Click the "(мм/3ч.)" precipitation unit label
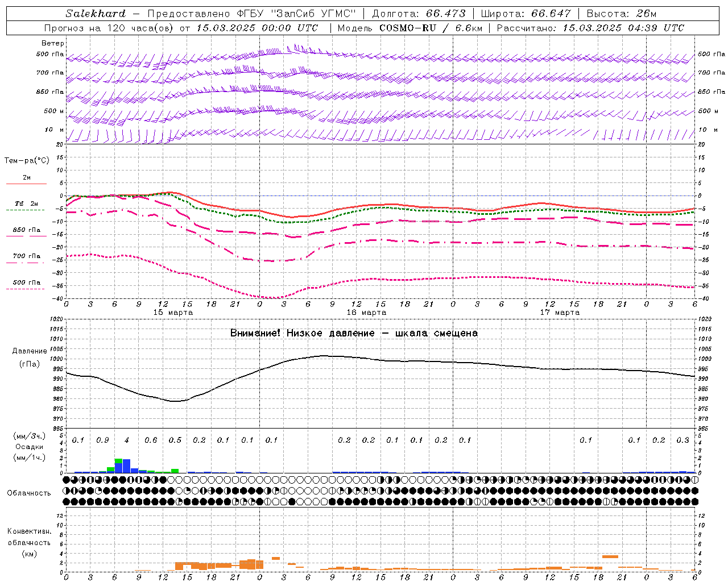 coord(30,436)
